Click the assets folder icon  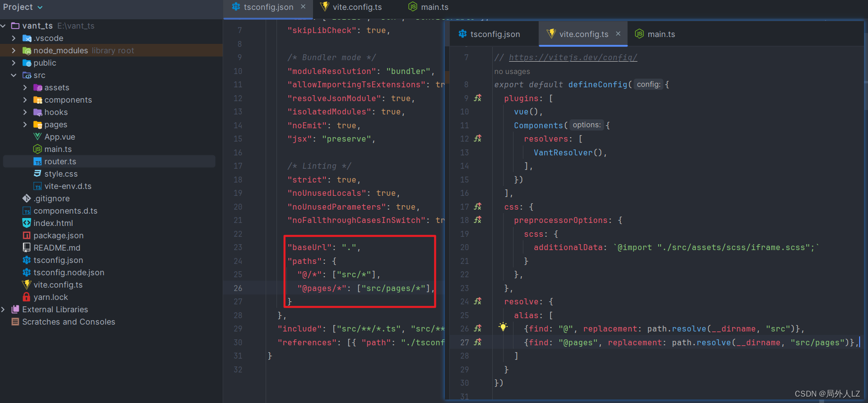(x=38, y=87)
